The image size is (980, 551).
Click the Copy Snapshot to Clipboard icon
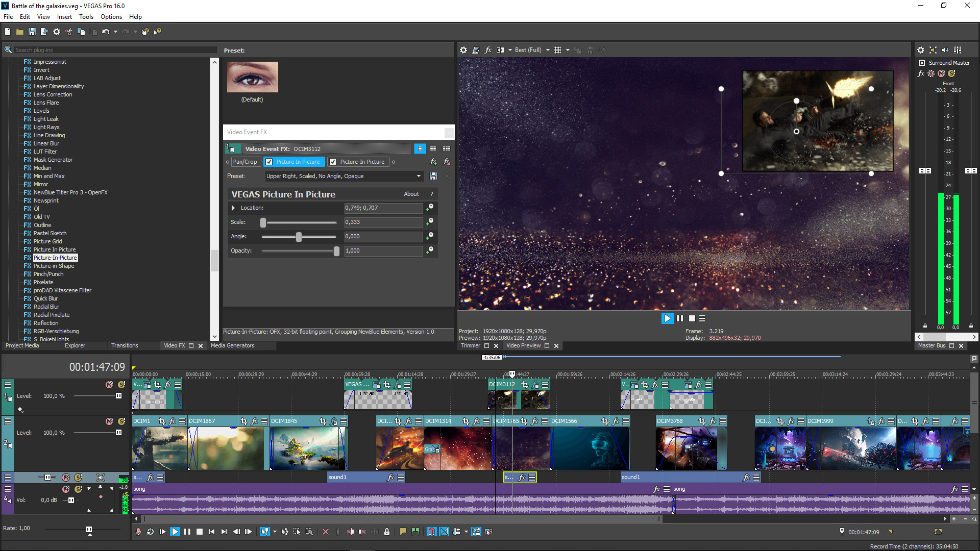(578, 49)
